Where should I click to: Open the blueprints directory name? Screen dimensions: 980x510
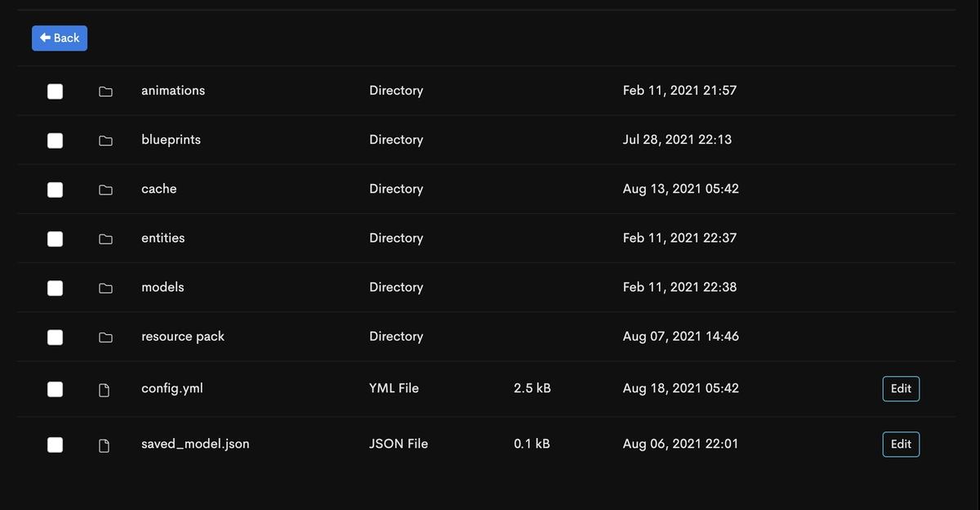pyautogui.click(x=171, y=140)
